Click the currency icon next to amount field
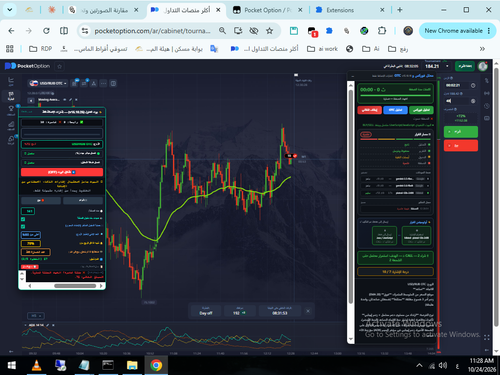500x375 pixels. coord(473,101)
